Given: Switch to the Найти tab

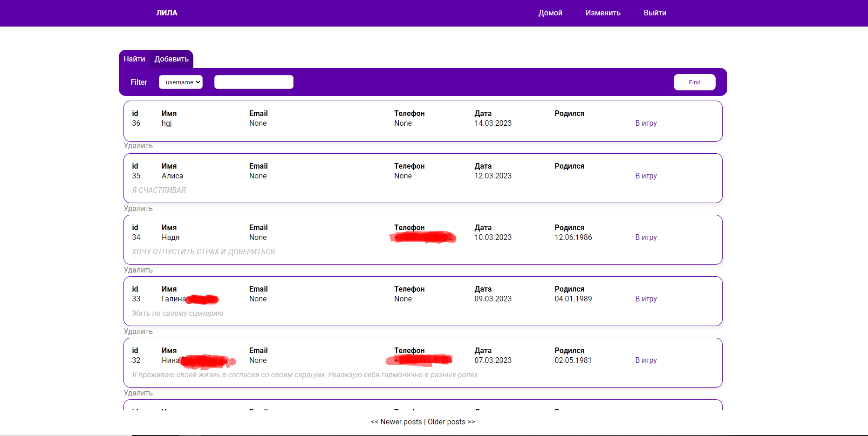Looking at the screenshot, I should [134, 59].
